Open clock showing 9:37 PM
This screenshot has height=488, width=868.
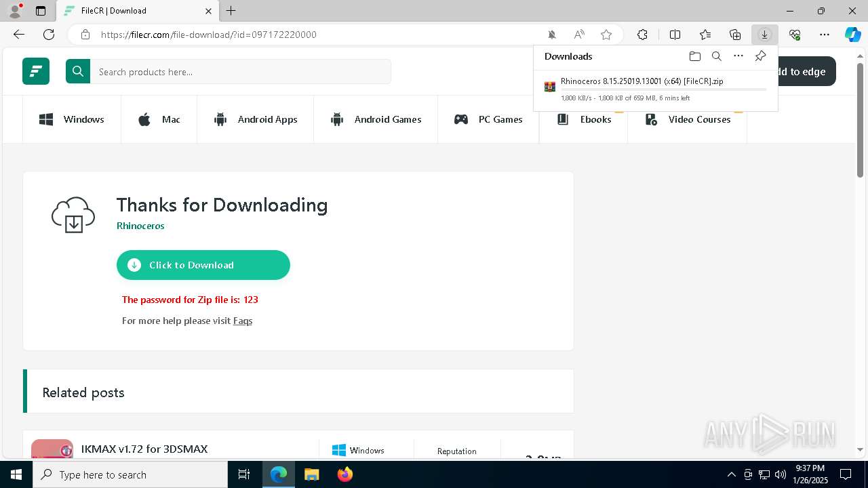pos(810,474)
